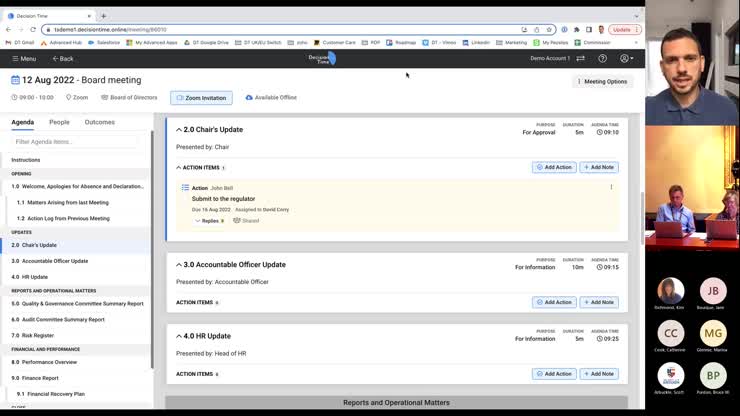Screen dimensions: 740x416
Task: Open the help question mark icon
Action: click(602, 59)
